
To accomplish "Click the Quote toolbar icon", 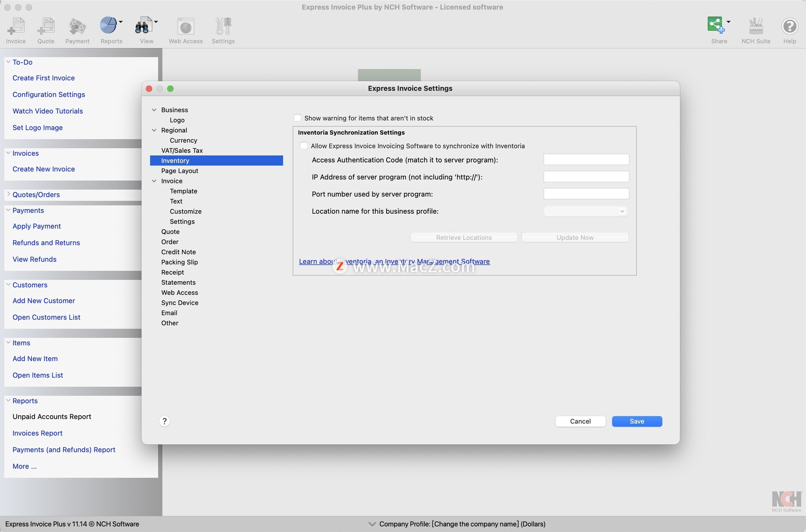I will point(46,26).
